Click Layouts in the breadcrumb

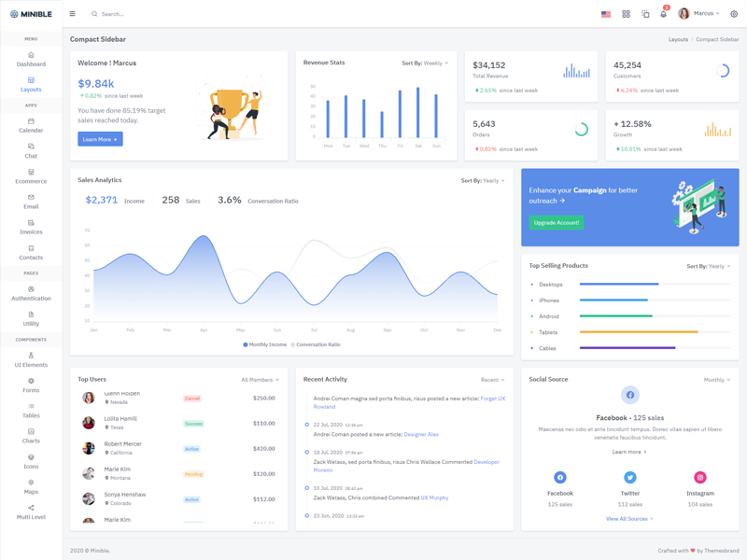click(x=678, y=39)
